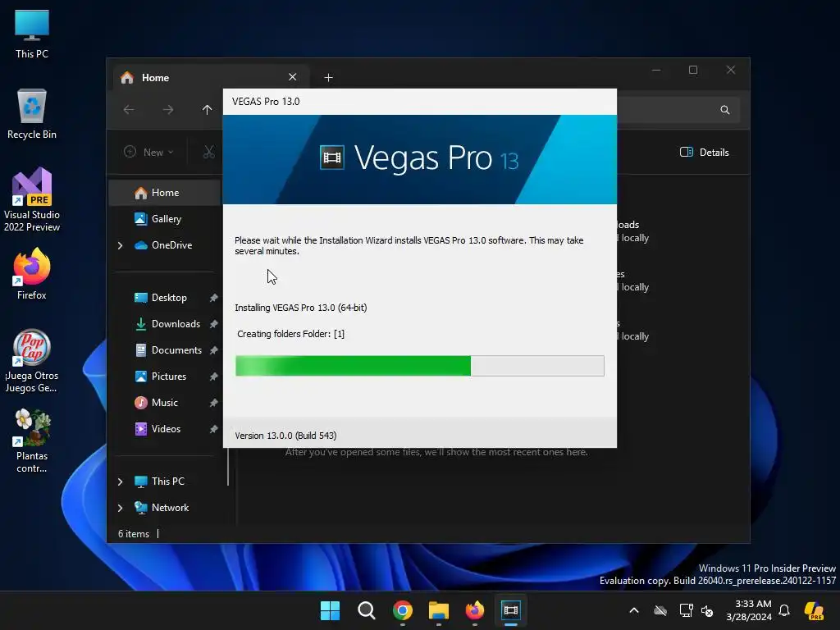Open Windows Search from the taskbar
Viewport: 840px width, 630px height.
point(367,610)
